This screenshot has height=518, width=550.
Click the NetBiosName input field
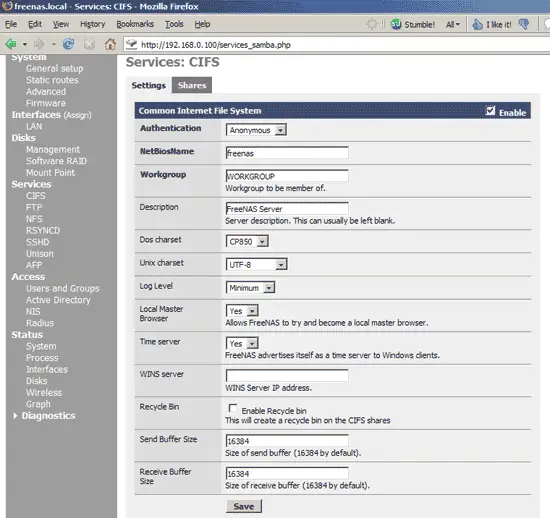pos(287,153)
